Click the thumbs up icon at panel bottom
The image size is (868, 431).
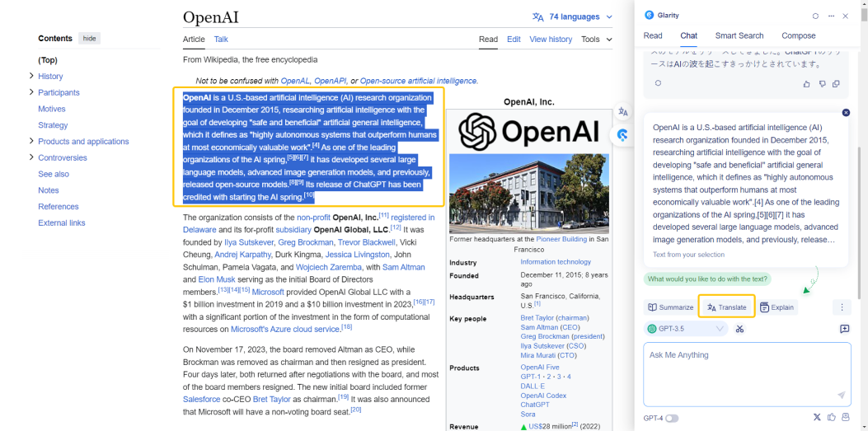tap(832, 417)
